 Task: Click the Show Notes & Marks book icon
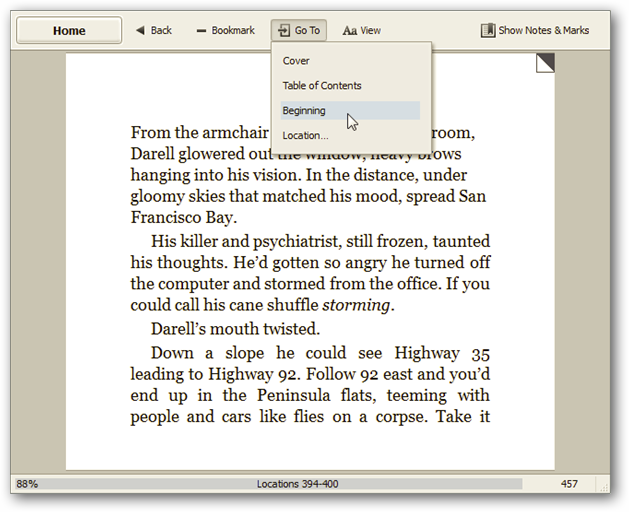click(488, 30)
